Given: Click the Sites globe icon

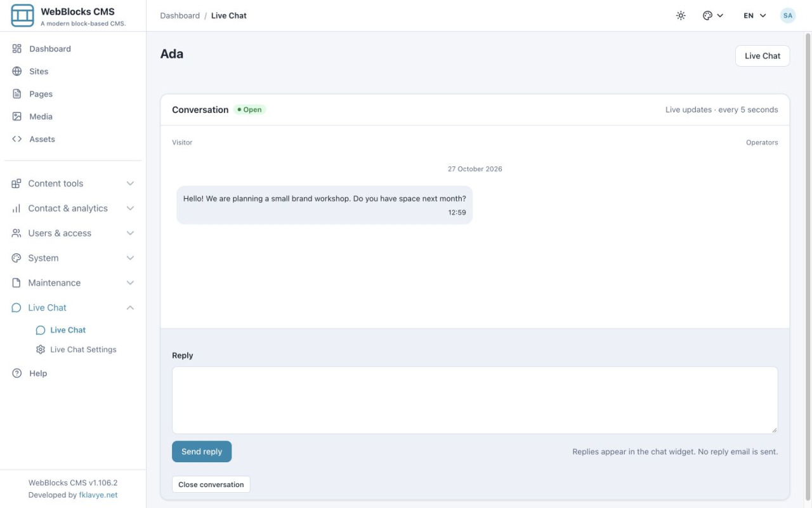Looking at the screenshot, I should 17,71.
